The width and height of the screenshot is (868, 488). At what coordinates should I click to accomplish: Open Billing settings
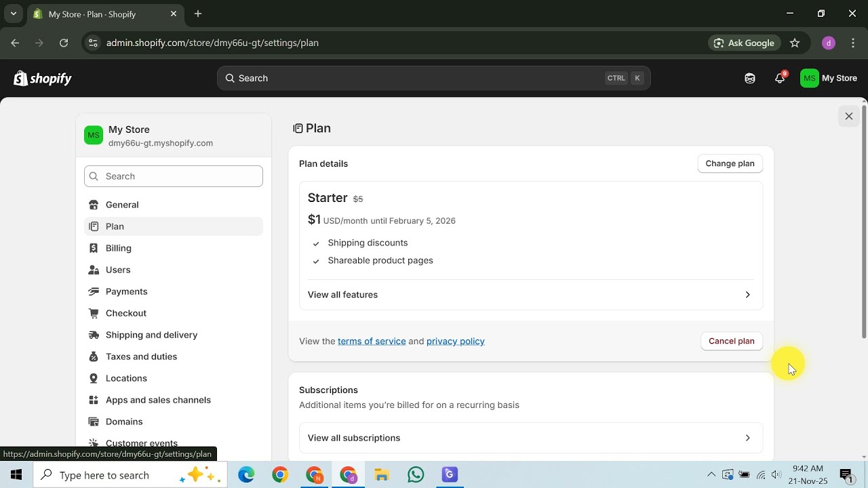pos(174,248)
